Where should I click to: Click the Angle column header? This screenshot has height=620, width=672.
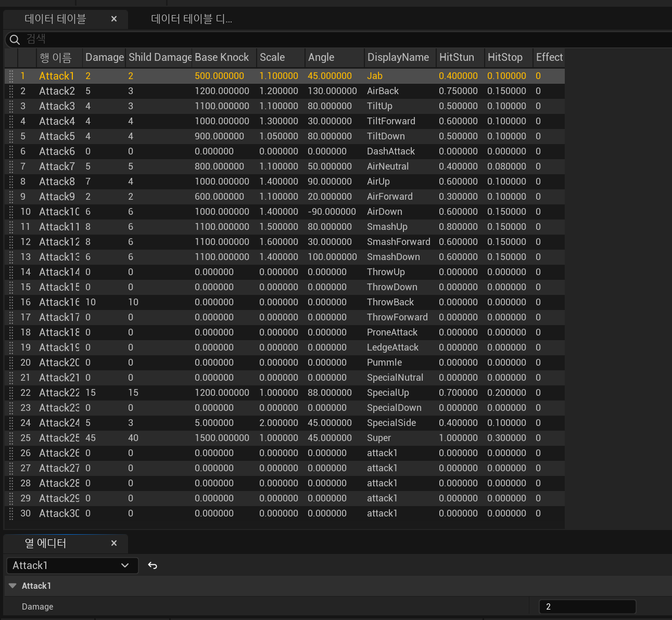coord(335,57)
